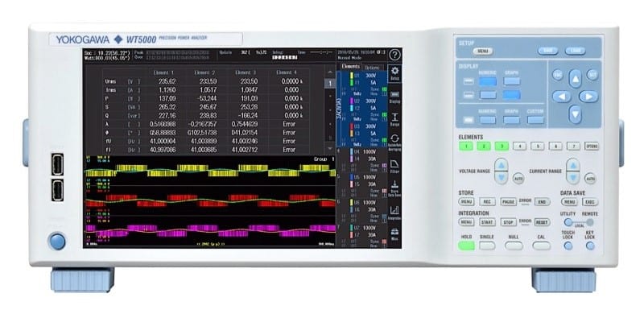This screenshot has height=318, width=644.
Task: Toggle ELEMENTS button 2
Action: pyautogui.click(x=484, y=146)
